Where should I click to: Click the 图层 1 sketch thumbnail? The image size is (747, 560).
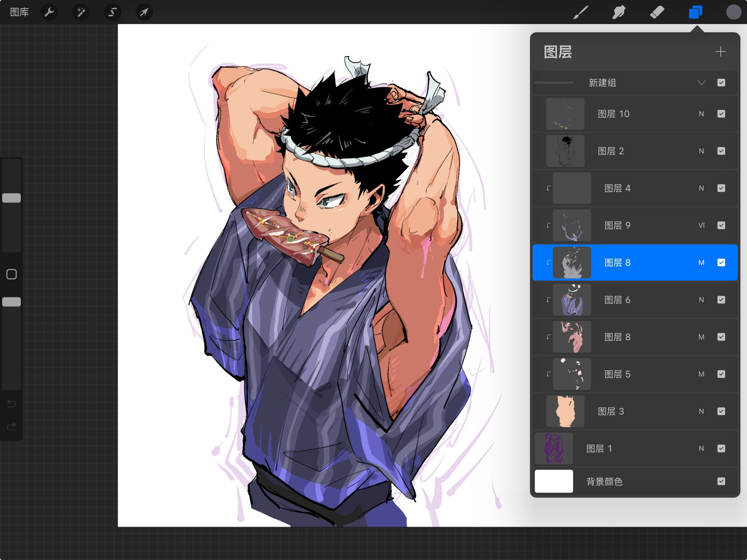click(554, 448)
